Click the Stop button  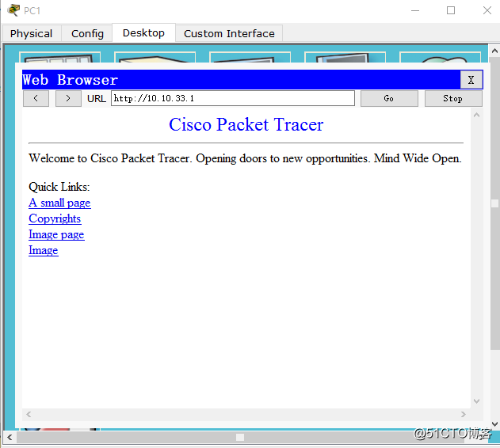point(453,98)
